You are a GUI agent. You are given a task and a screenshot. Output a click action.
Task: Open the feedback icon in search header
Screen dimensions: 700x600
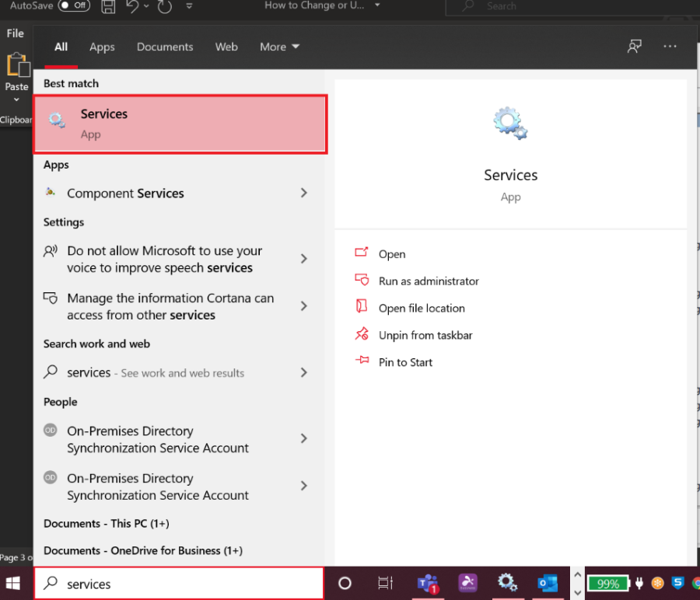(x=635, y=47)
